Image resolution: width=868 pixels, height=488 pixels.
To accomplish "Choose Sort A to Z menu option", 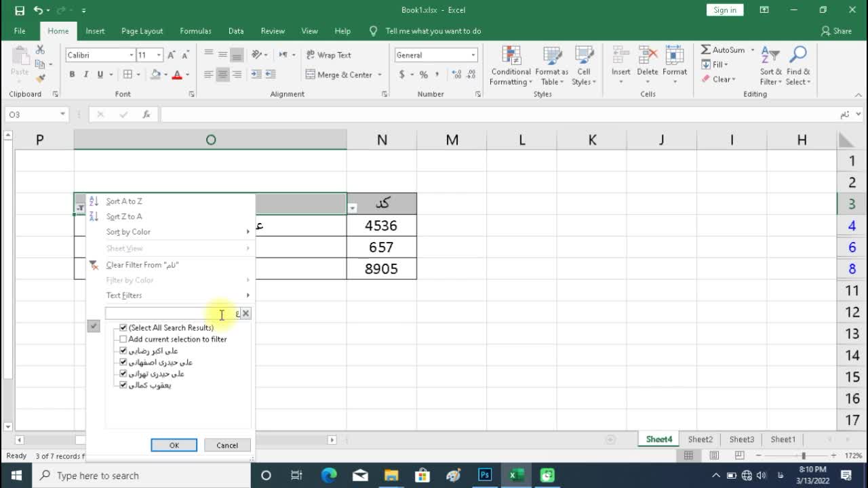I will tap(124, 201).
